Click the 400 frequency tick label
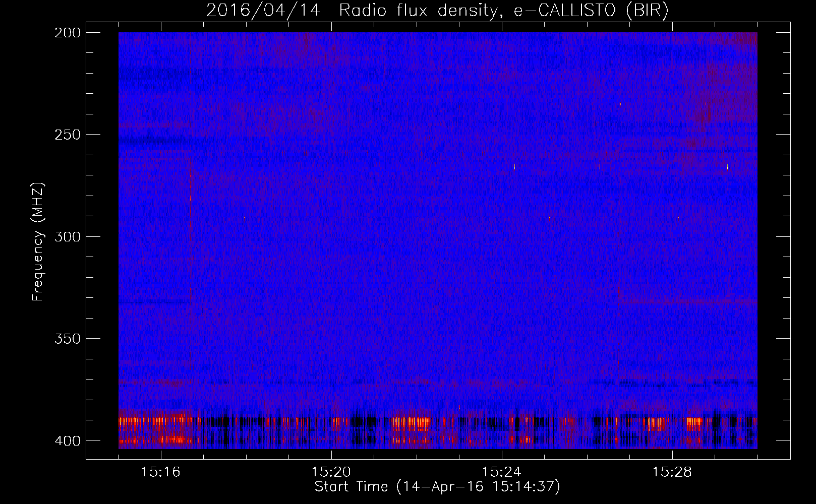The width and height of the screenshot is (816, 504). click(x=68, y=440)
